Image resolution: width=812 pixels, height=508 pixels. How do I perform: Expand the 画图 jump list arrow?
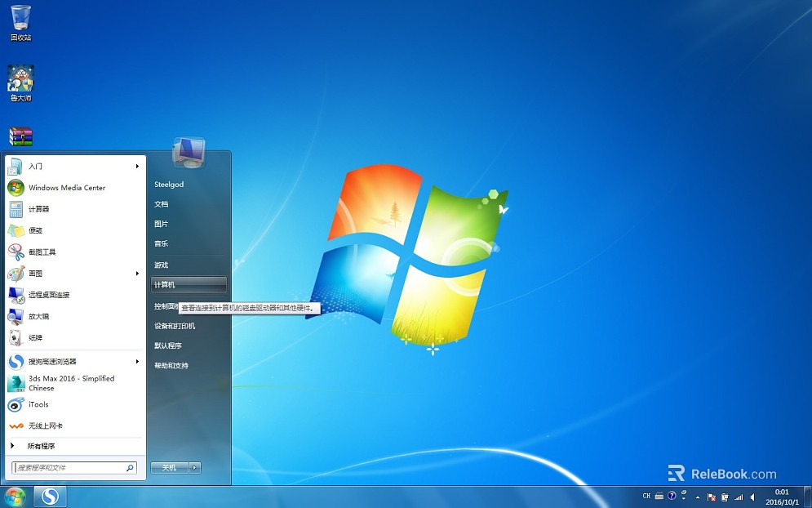pyautogui.click(x=137, y=273)
